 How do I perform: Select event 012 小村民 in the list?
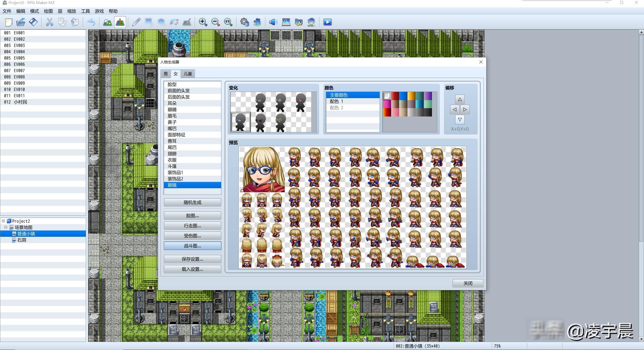click(20, 102)
